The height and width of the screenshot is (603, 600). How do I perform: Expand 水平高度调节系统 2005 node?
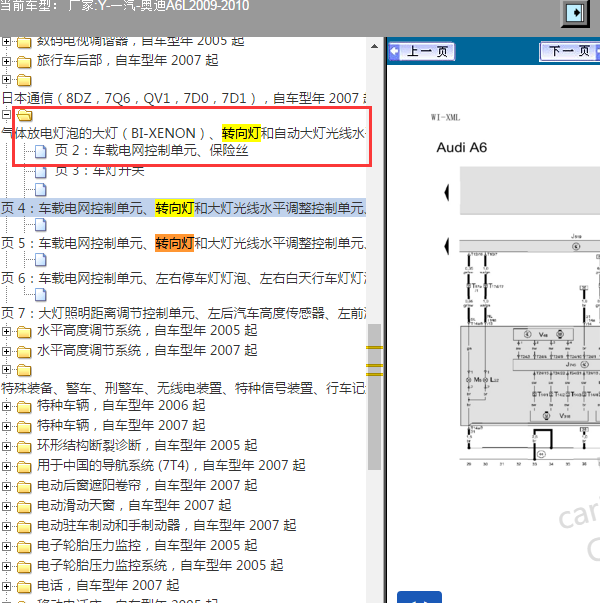[x=6, y=331]
